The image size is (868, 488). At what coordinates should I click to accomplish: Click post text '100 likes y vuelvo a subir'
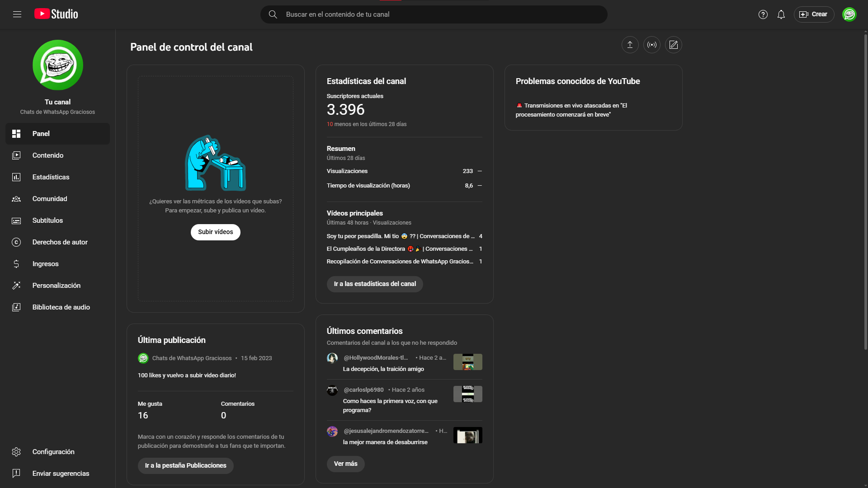point(187,375)
